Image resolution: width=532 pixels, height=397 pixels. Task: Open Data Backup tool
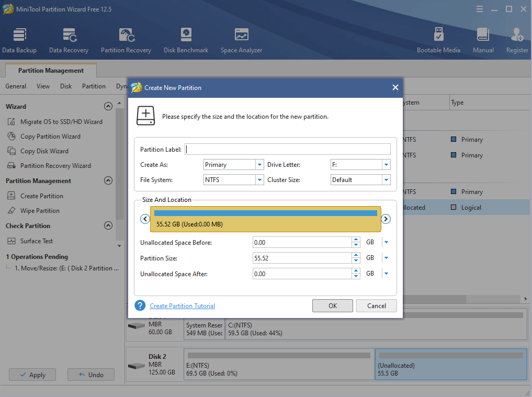tap(19, 41)
